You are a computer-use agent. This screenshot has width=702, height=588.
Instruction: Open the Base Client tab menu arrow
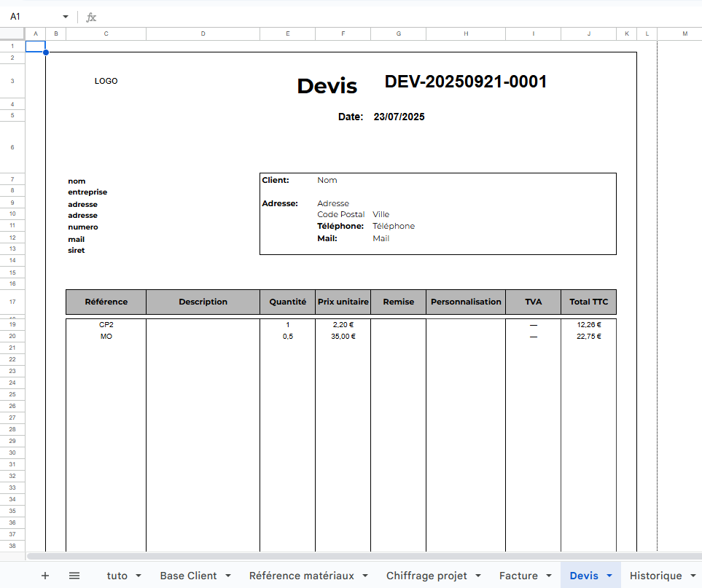(229, 575)
